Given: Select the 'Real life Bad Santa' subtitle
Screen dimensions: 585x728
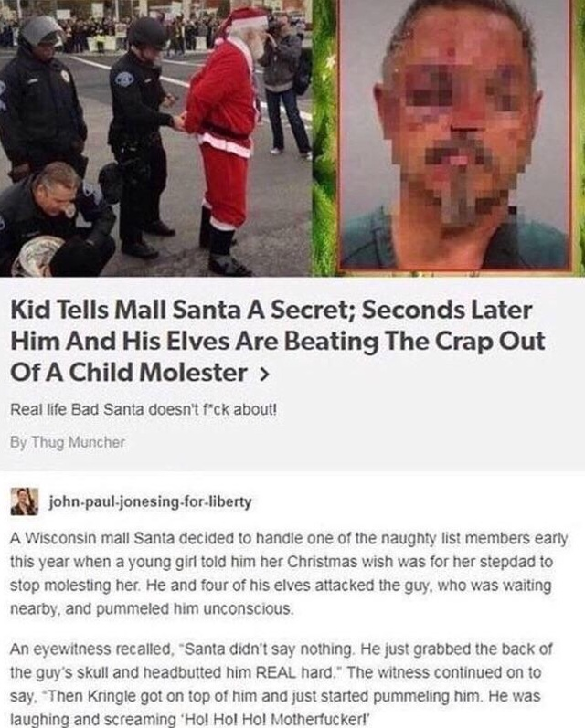Looking at the screenshot, I should tap(144, 410).
